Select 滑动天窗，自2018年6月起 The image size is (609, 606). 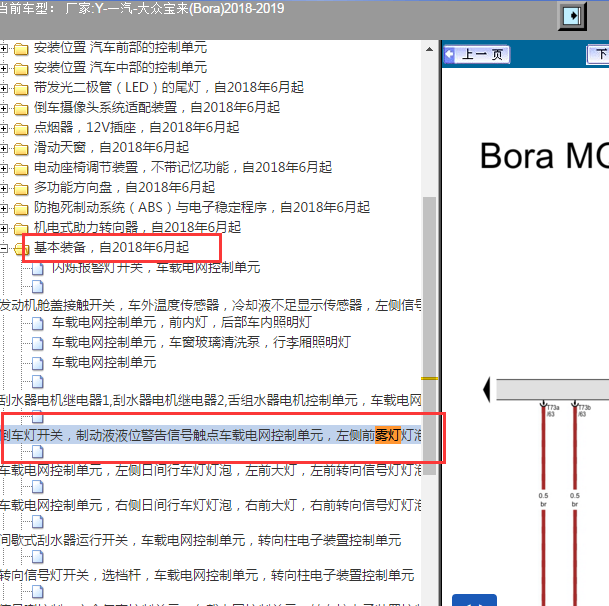pyautogui.click(x=111, y=148)
